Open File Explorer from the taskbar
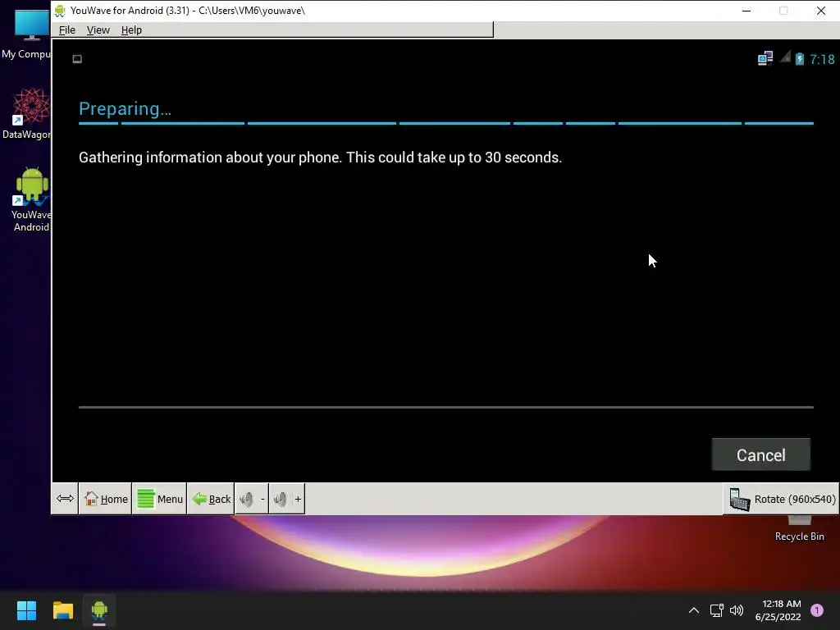This screenshot has width=840, height=630. pos(62,610)
